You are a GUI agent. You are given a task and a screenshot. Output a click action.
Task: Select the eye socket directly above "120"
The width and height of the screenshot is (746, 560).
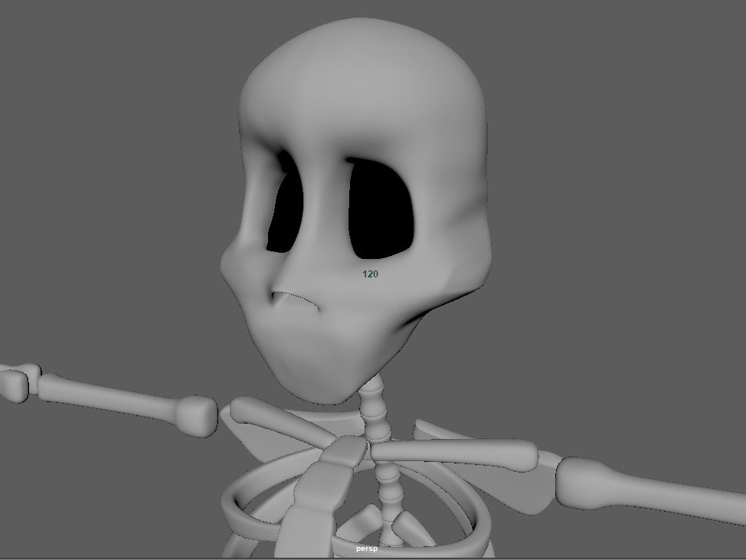pos(381,209)
